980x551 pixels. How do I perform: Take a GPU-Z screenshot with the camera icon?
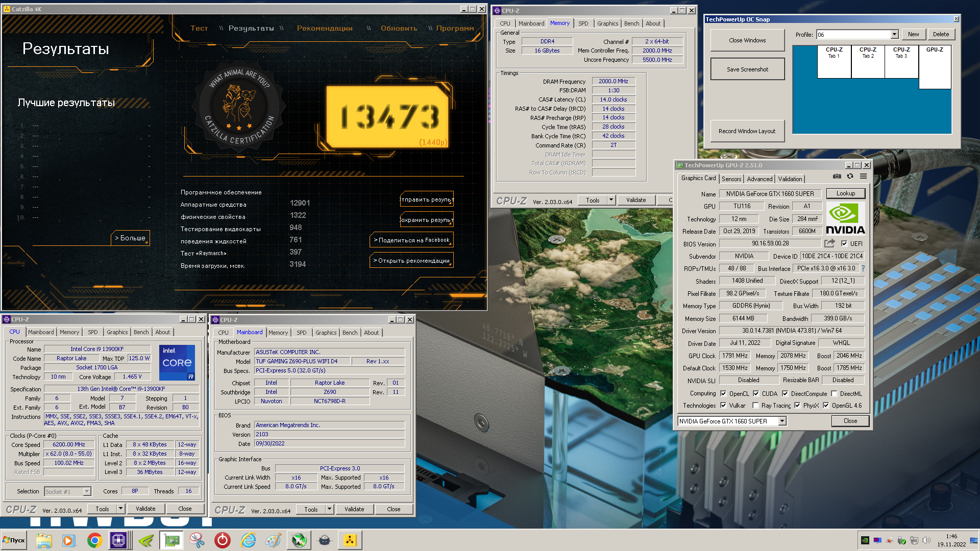point(837,177)
